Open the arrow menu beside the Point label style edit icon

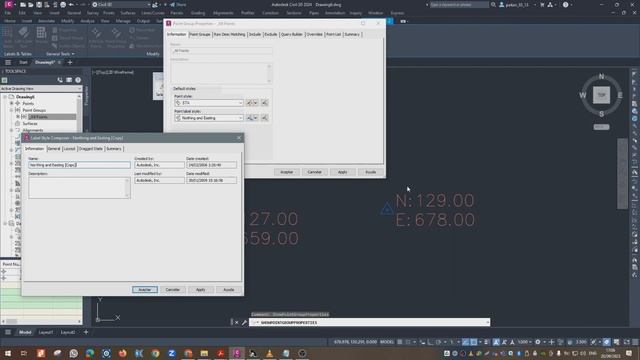point(256,118)
